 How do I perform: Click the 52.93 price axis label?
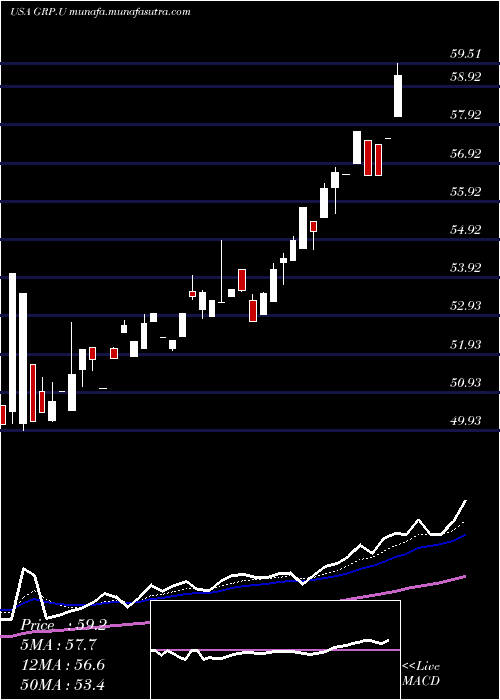click(x=466, y=306)
